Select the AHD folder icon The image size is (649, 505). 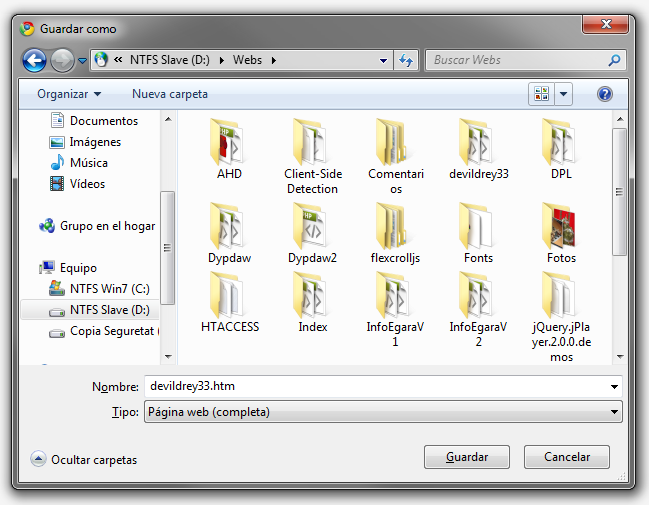click(229, 142)
